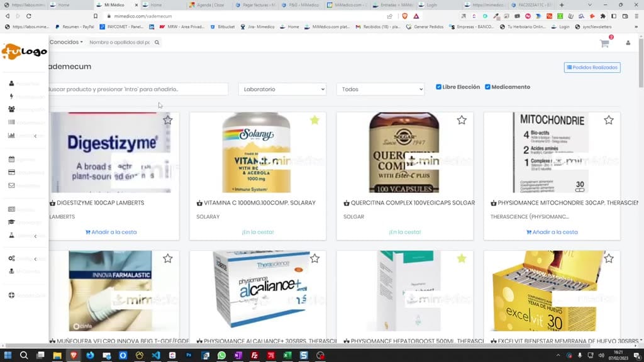Switch to Entradas MiMédico browser tab
644x362 pixels.
click(393, 5)
